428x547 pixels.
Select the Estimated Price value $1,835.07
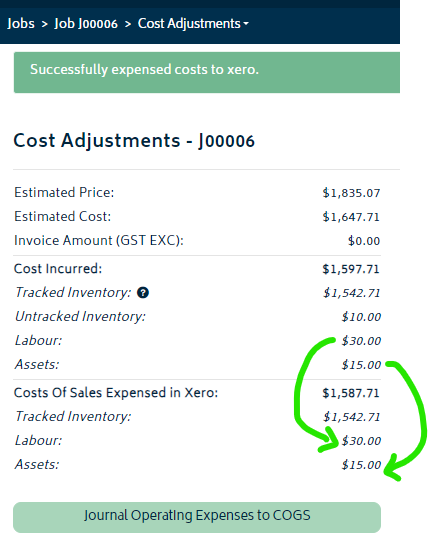click(x=351, y=193)
